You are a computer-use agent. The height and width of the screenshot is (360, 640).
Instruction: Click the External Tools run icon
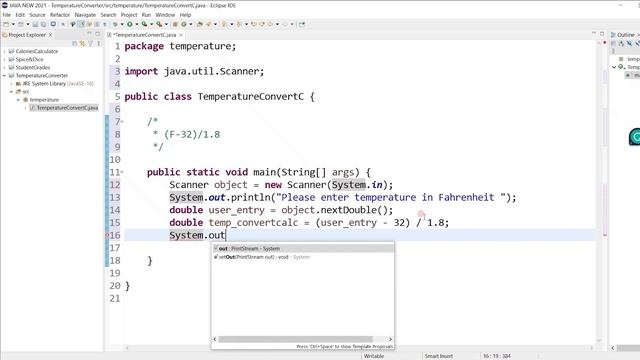pyautogui.click(x=159, y=24)
